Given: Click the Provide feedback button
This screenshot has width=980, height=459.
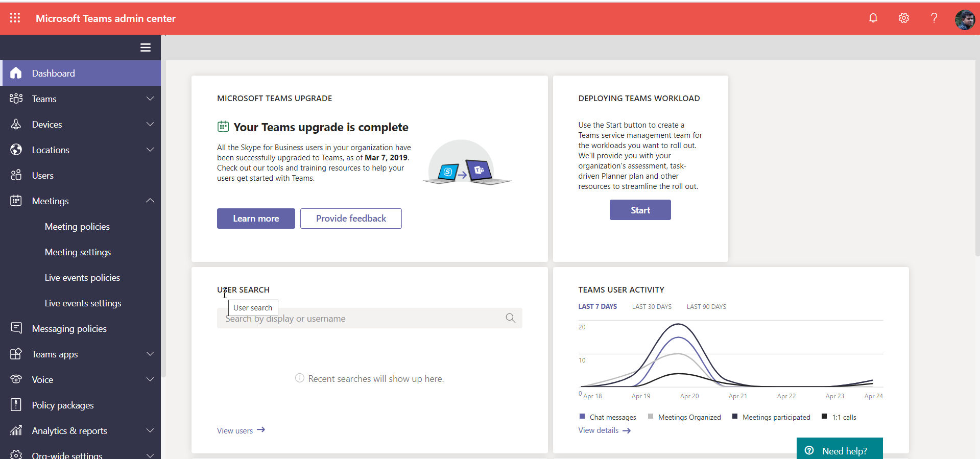Looking at the screenshot, I should (351, 219).
